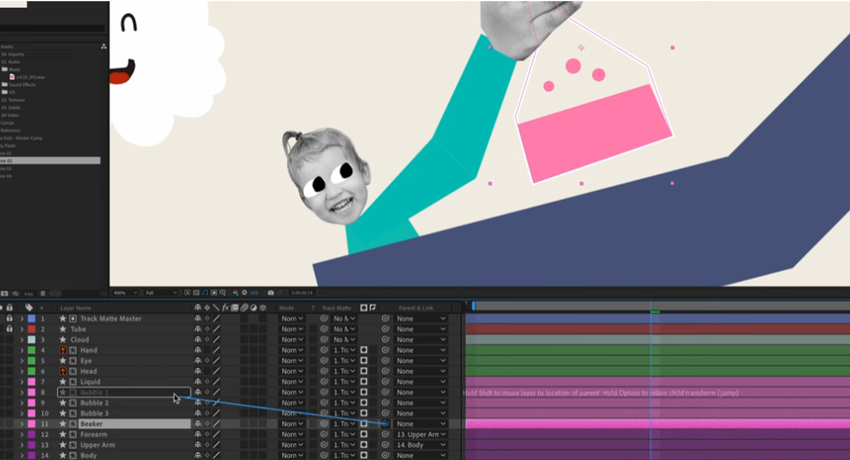Click the trash icon in Project panel
The width and height of the screenshot is (850, 460).
point(43,293)
